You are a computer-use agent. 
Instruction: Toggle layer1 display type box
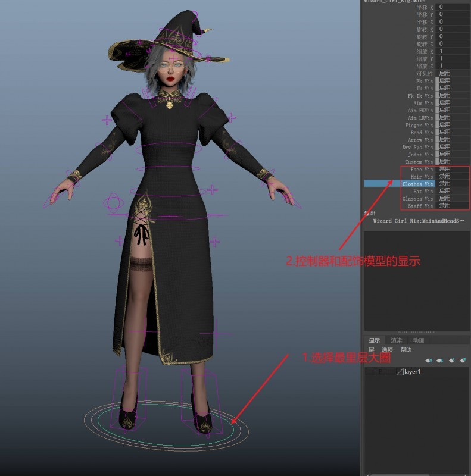[390, 371]
